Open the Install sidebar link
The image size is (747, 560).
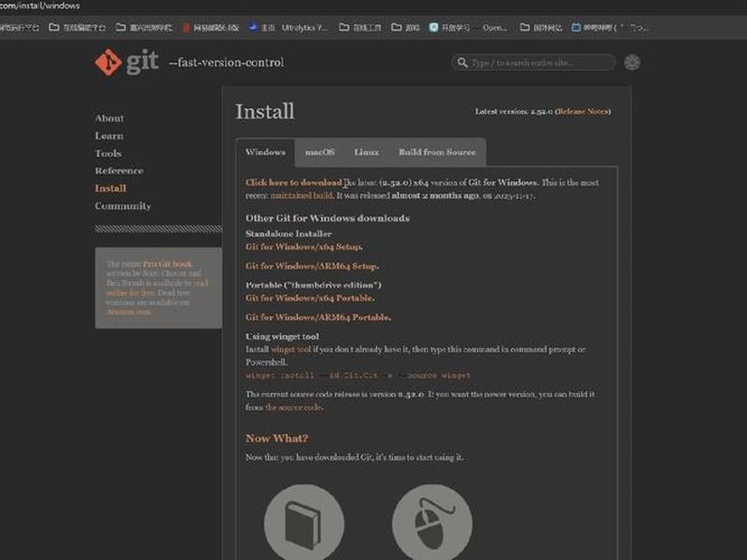tap(110, 189)
